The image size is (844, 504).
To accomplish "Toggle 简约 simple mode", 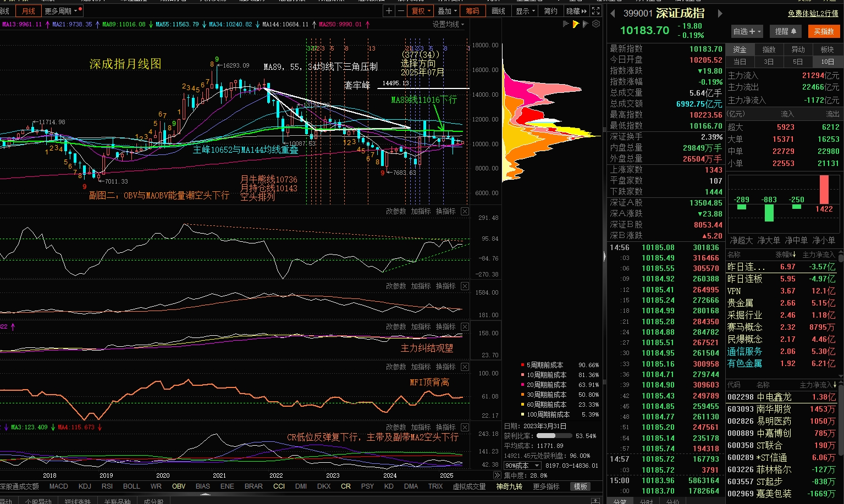I will pyautogui.click(x=550, y=11).
